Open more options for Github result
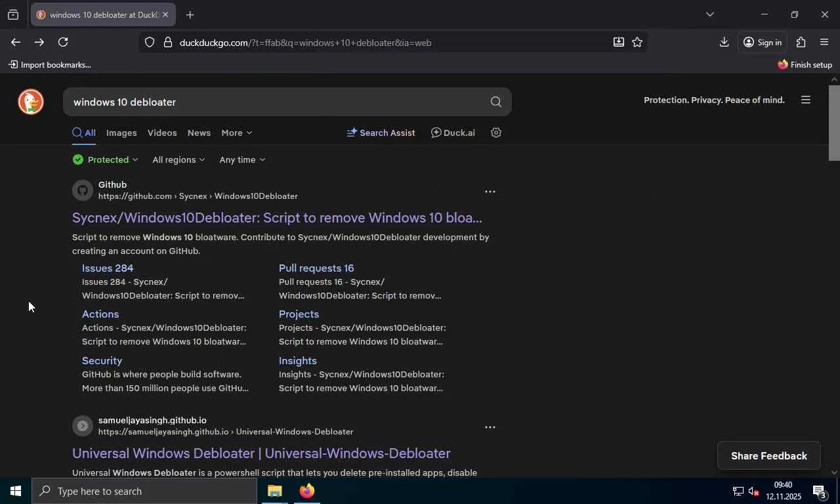The height and width of the screenshot is (504, 840). pos(490,192)
